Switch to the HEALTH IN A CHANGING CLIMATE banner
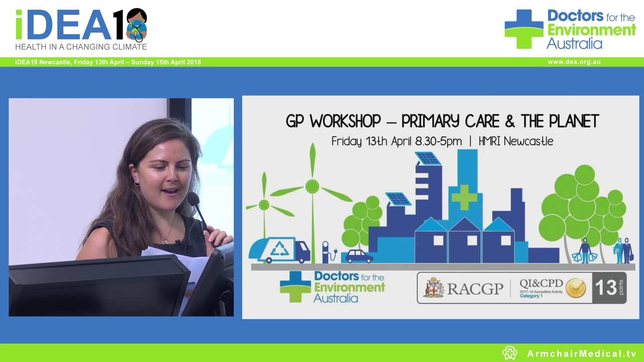 point(80,47)
